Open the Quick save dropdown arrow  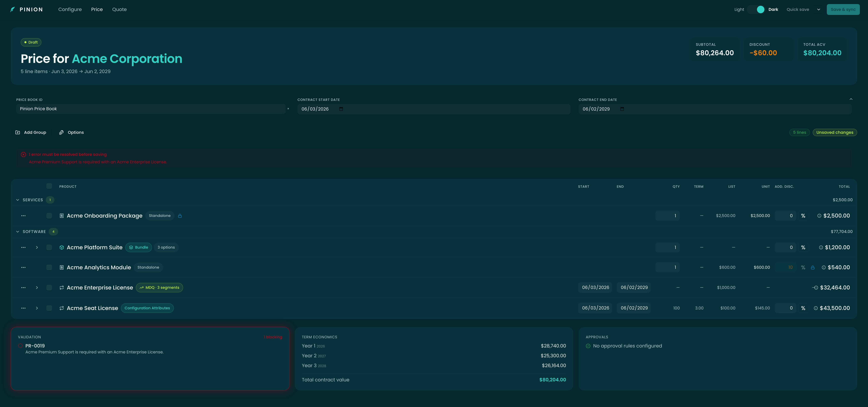tap(818, 9)
